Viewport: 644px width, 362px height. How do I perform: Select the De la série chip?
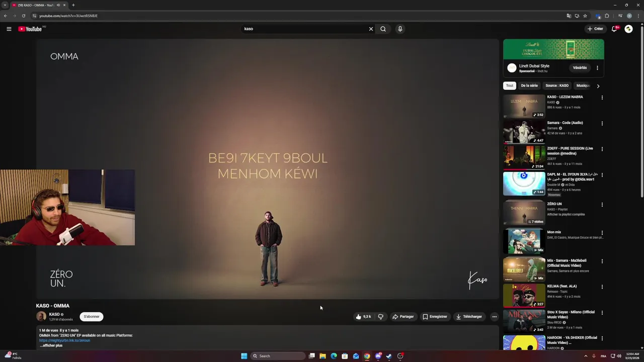pos(529,85)
